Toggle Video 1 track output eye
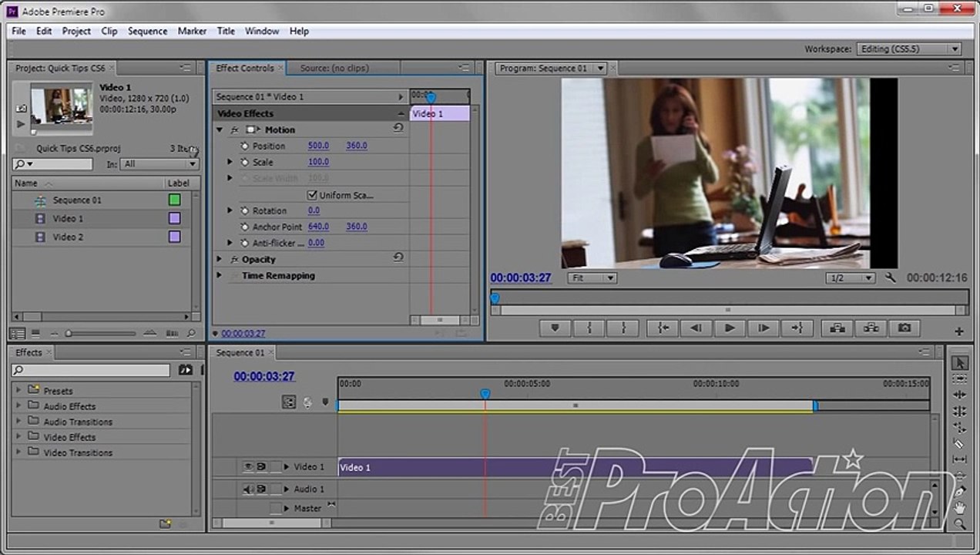Viewport: 980px width, 555px height. (x=248, y=467)
